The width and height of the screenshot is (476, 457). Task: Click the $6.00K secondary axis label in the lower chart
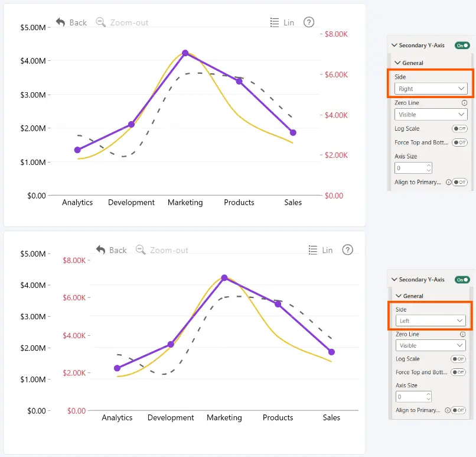(74, 298)
